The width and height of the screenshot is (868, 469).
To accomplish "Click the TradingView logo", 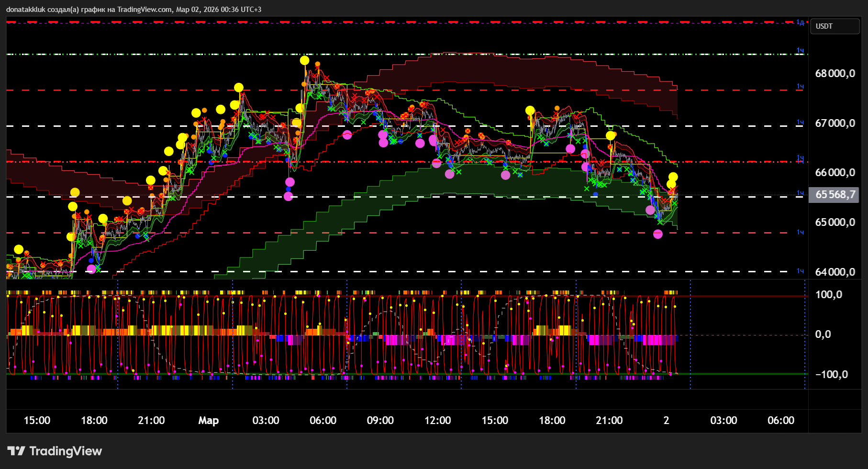I will (x=55, y=451).
